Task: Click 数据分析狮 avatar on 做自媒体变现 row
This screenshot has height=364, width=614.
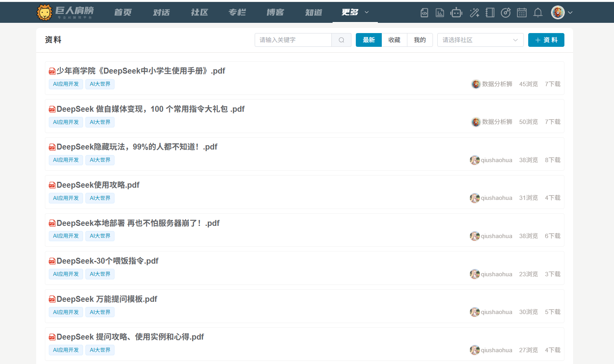Action: point(476,122)
